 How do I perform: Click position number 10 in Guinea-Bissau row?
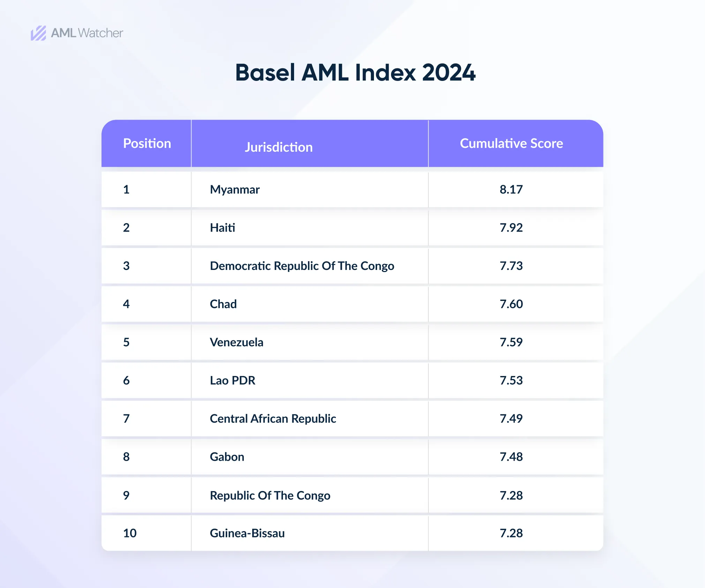[130, 533]
